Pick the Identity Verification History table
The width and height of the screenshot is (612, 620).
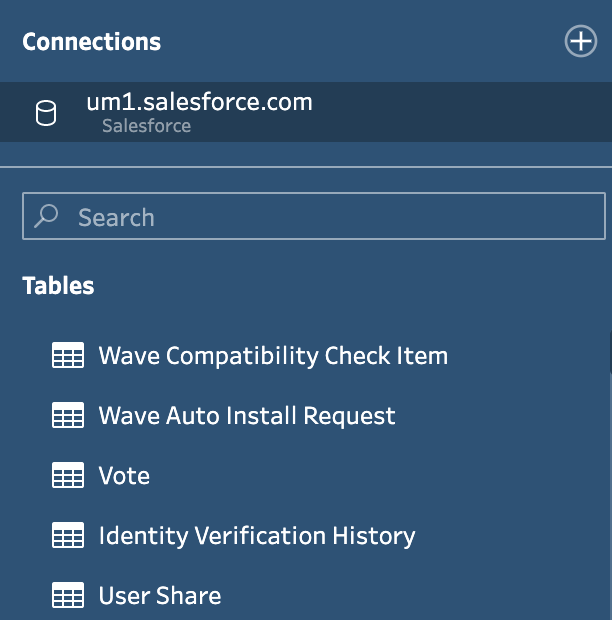pos(257,536)
